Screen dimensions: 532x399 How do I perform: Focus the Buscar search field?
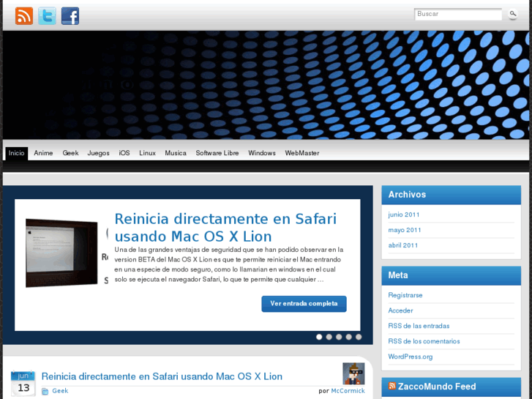pyautogui.click(x=457, y=14)
